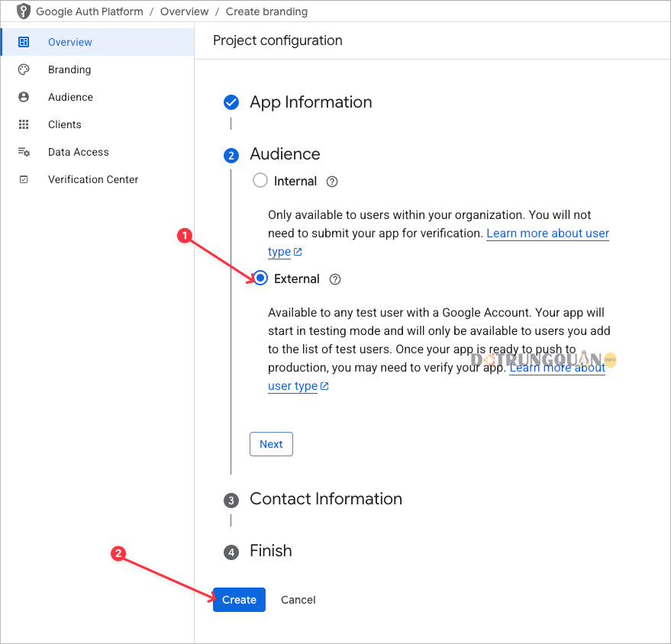Click the external-link icon after the Internal description's 'type' link

tap(298, 252)
